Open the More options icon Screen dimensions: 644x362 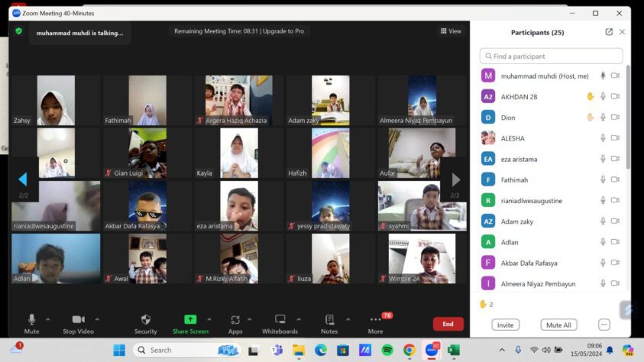[374, 319]
